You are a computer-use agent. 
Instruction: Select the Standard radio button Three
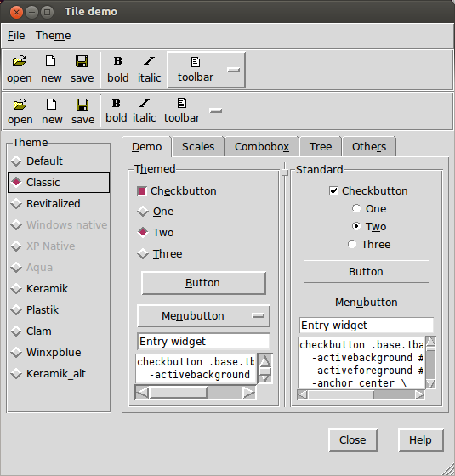pos(352,244)
